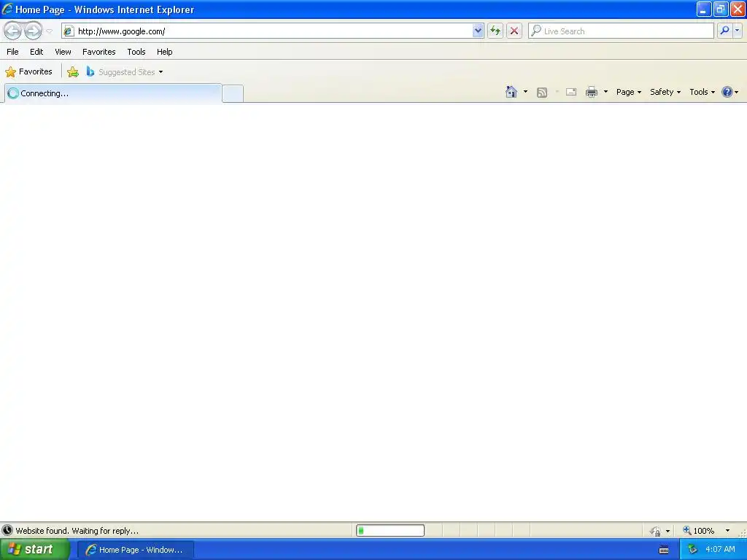Click Internet Explorer icon in title bar

[7, 9]
